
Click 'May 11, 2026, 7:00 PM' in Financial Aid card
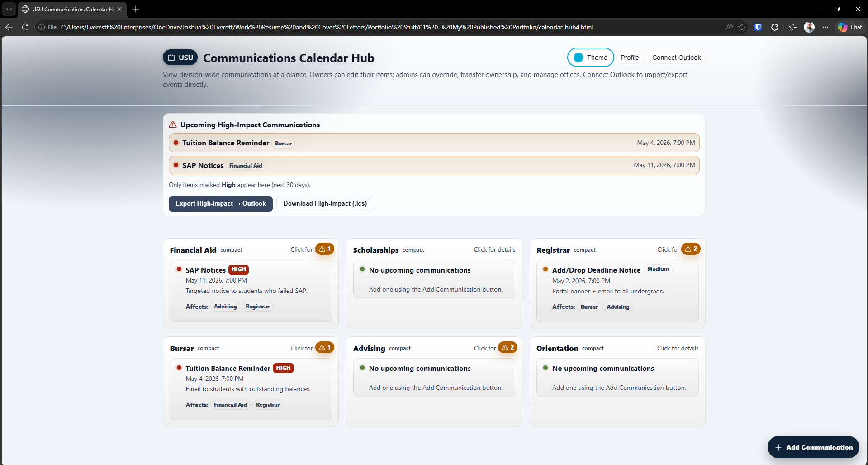[216, 280]
